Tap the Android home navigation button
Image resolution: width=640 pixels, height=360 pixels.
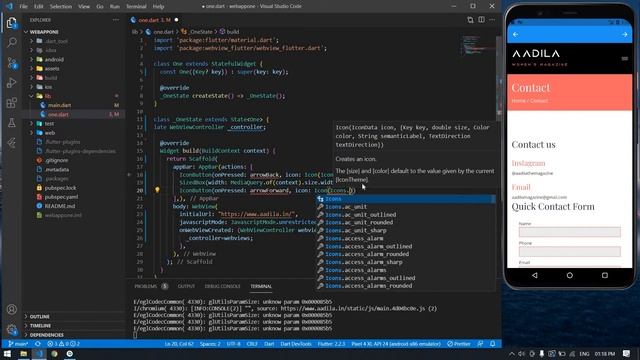click(x=570, y=275)
